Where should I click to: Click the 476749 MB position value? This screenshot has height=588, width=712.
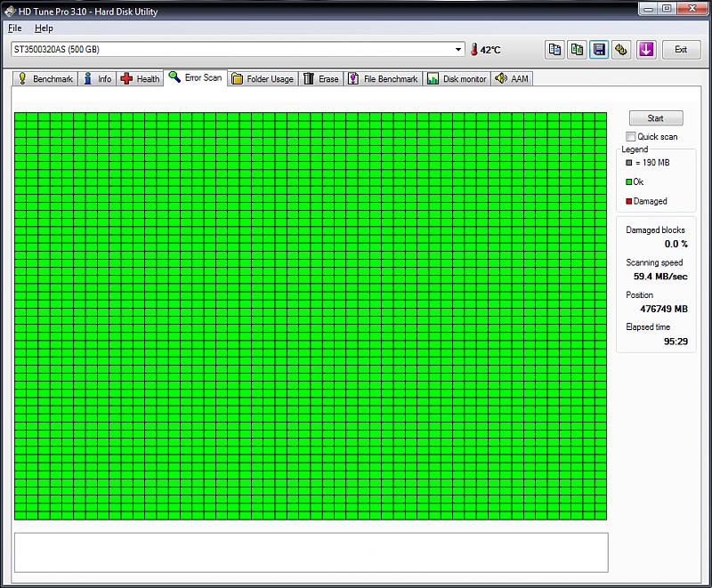[x=664, y=309]
